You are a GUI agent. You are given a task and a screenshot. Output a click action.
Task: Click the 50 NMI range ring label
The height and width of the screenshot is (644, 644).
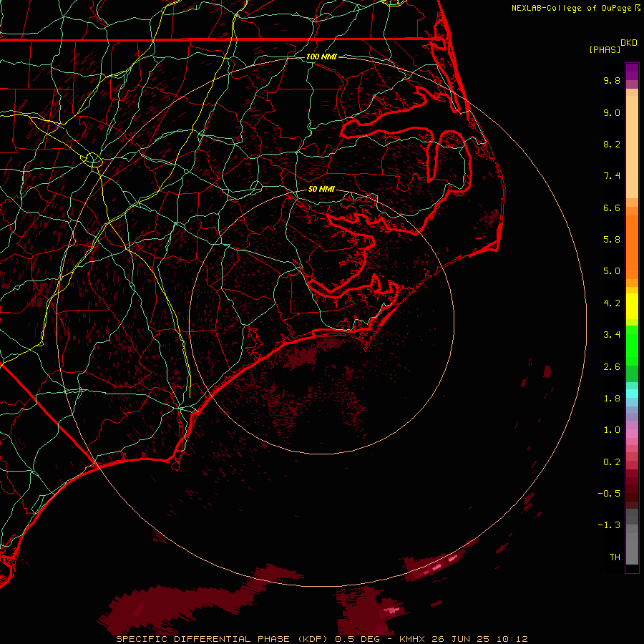[x=321, y=189]
